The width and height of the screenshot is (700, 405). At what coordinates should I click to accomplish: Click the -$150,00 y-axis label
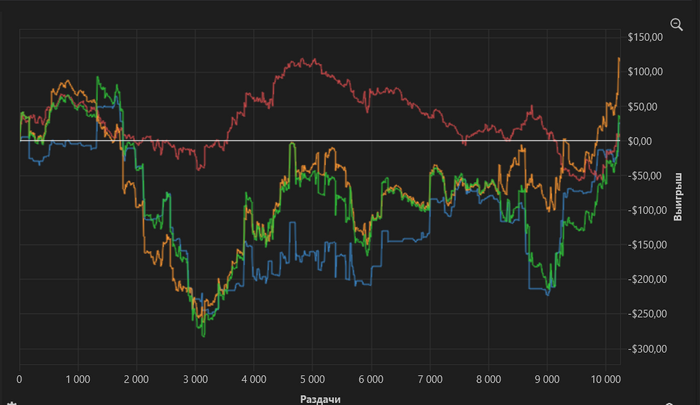click(x=645, y=245)
